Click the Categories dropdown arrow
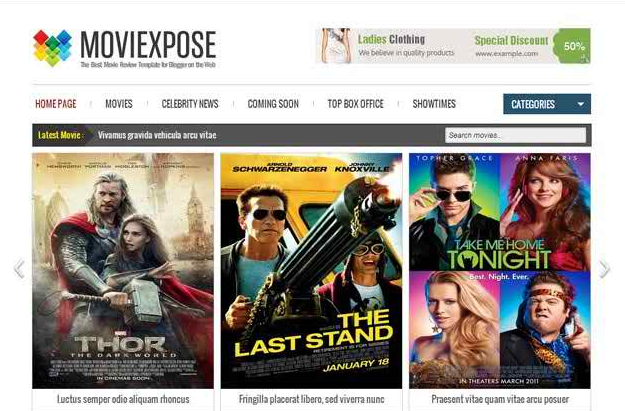 click(x=581, y=104)
